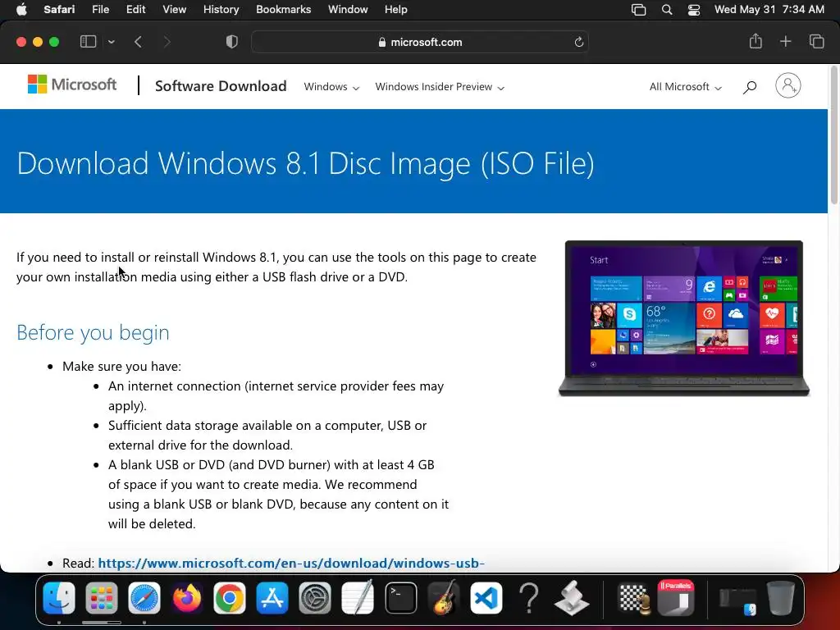
Task: Expand the All Microsoft menu
Action: click(685, 87)
